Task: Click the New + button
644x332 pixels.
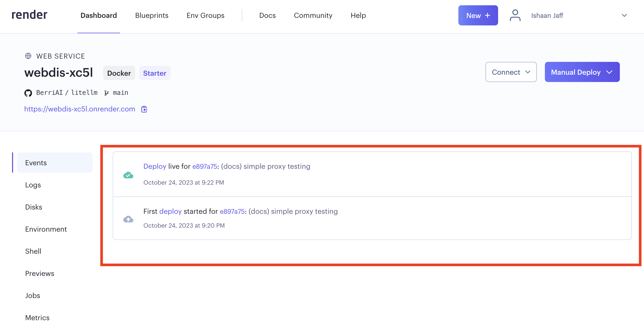Action: point(478,15)
